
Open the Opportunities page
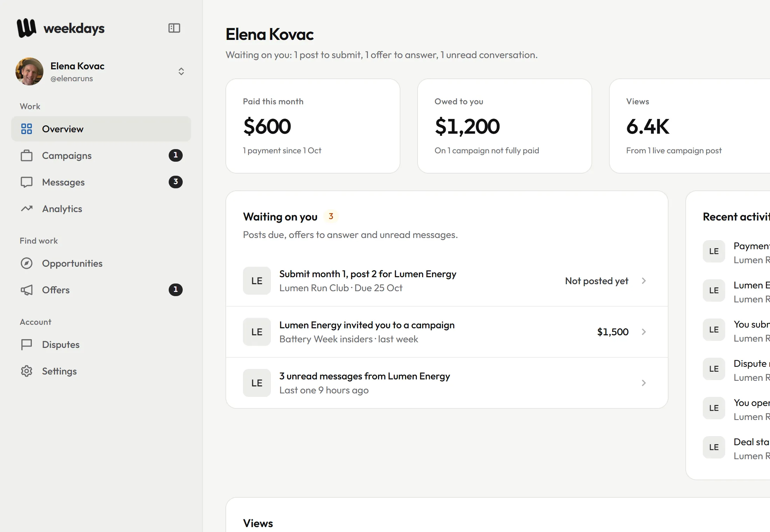pos(101,263)
